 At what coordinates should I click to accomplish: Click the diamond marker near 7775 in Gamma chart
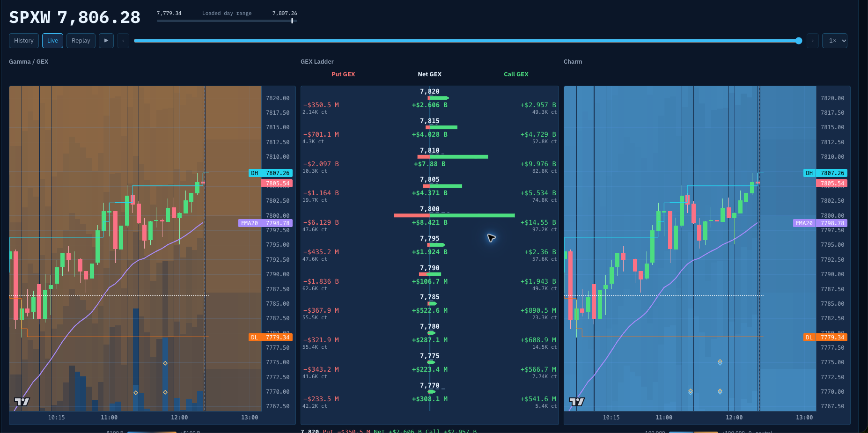click(x=165, y=363)
